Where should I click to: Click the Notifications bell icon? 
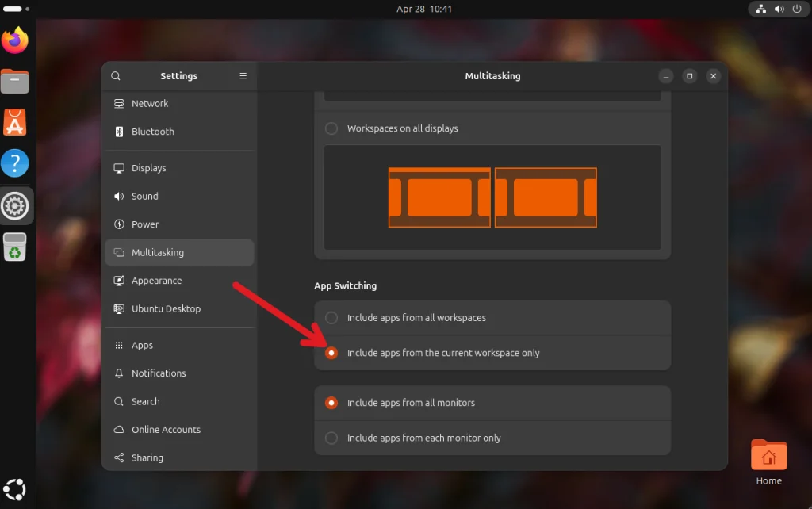point(119,373)
